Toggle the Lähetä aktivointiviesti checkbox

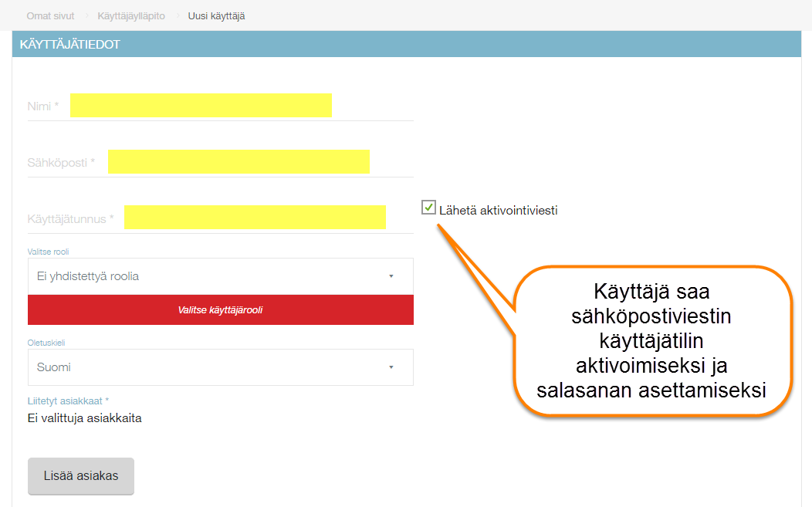tap(428, 208)
